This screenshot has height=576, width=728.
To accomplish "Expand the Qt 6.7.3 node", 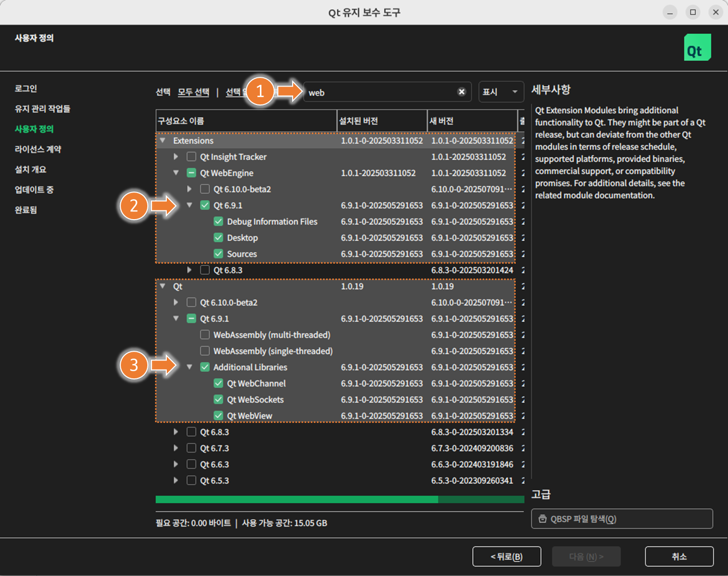I will (x=176, y=448).
